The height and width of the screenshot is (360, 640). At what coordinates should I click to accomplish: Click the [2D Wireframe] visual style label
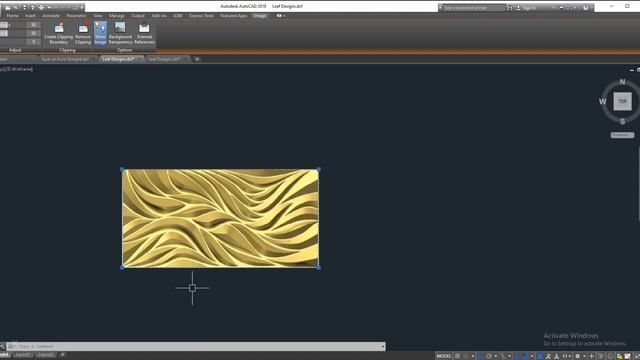coord(18,69)
